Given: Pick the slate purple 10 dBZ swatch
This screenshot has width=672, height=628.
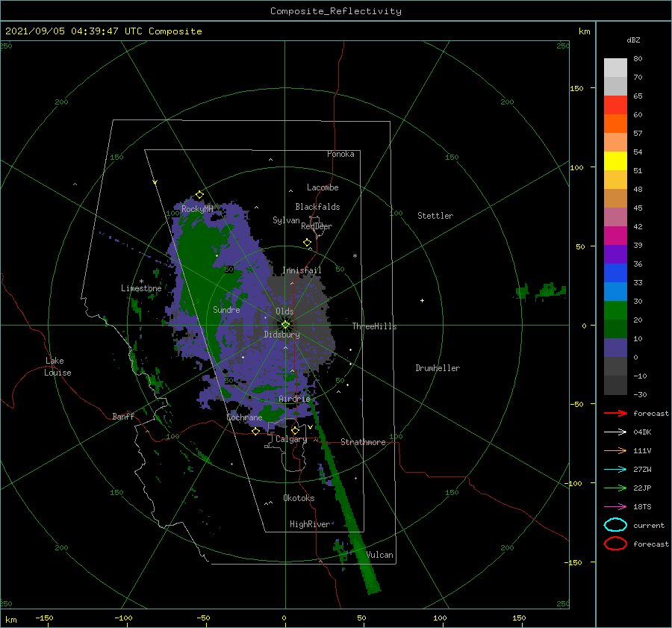Looking at the screenshot, I should pyautogui.click(x=615, y=348).
